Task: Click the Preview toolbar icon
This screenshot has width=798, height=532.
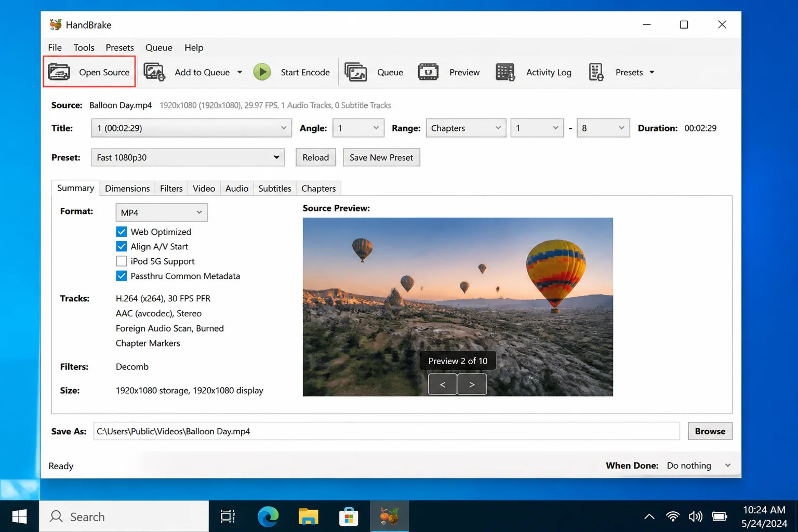Action: (x=428, y=72)
